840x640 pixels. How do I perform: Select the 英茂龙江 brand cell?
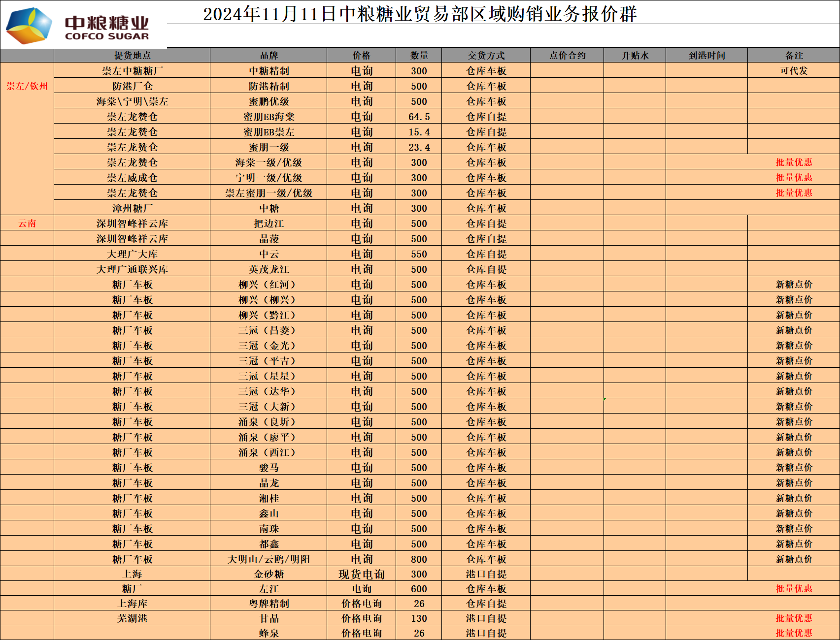click(x=269, y=269)
